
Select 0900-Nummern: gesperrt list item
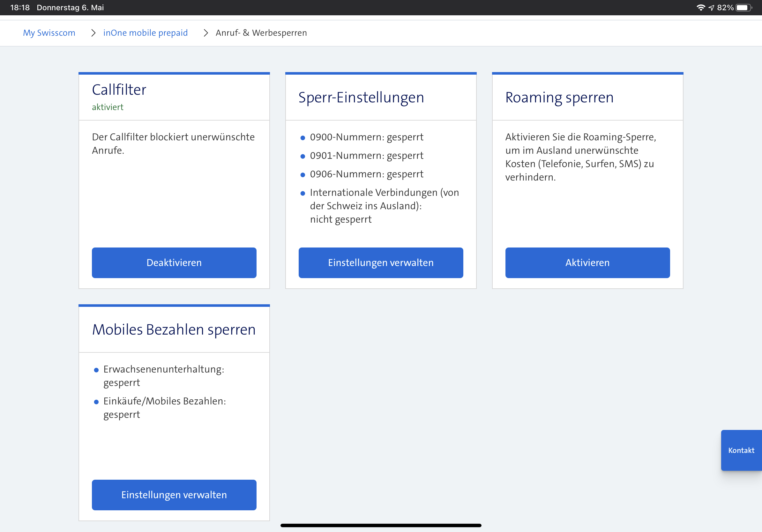[366, 137]
